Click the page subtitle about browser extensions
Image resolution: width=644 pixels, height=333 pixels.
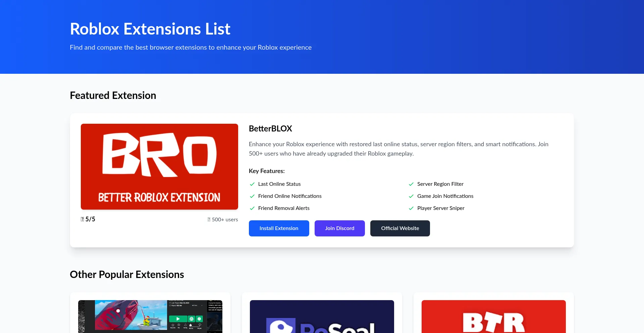tap(191, 48)
